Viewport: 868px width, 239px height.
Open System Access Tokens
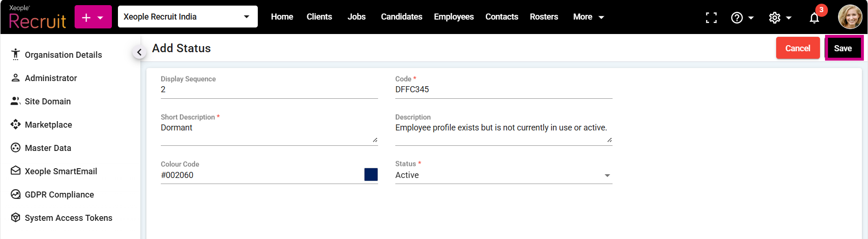(68, 218)
